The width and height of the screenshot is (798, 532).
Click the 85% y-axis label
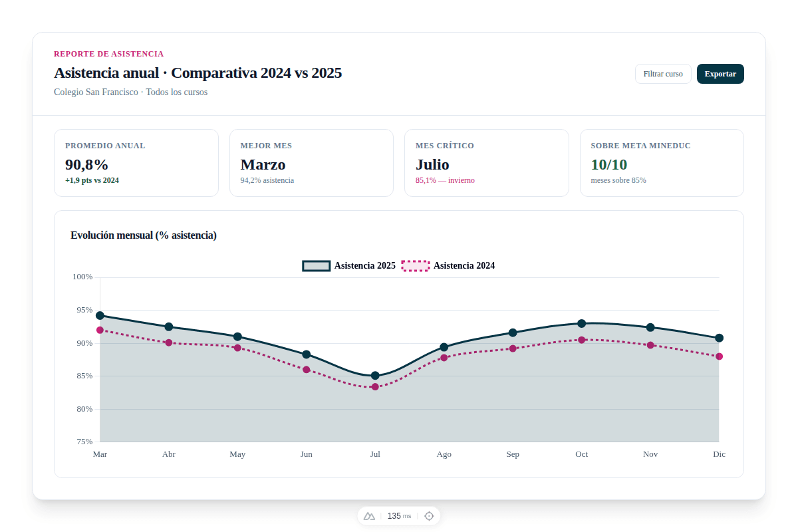click(84, 376)
